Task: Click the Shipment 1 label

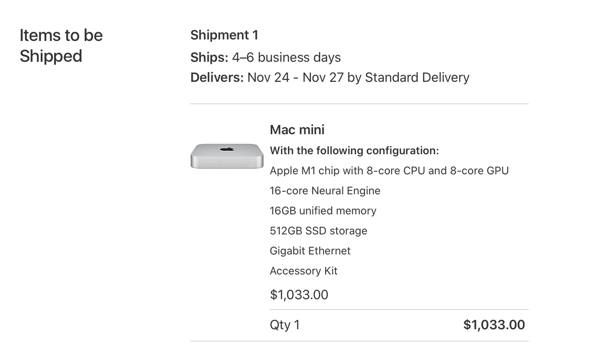Action: 224,35
